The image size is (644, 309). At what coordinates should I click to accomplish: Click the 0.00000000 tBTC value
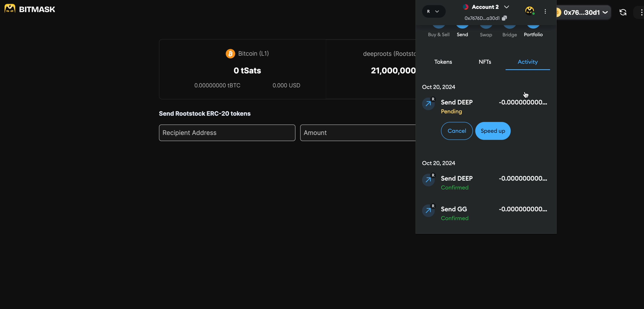click(217, 86)
